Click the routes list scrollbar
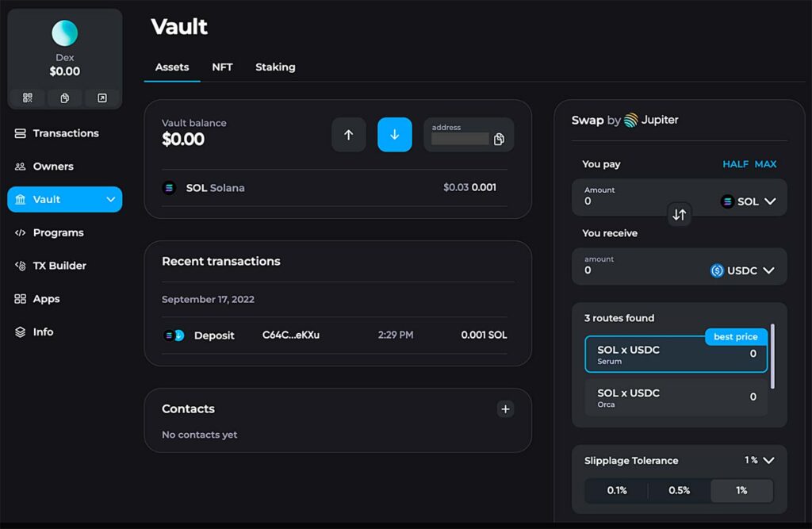Viewport: 812px width, 529px height. (773, 356)
